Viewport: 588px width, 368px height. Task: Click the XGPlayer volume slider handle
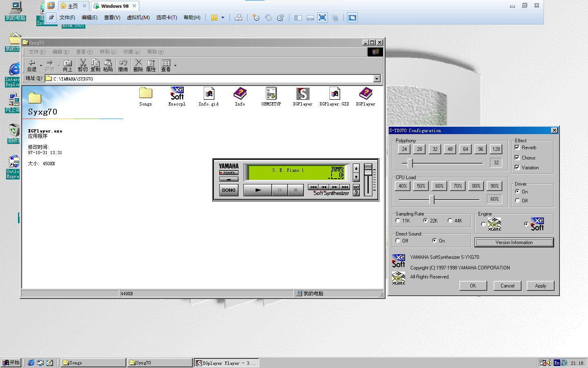pos(368,169)
